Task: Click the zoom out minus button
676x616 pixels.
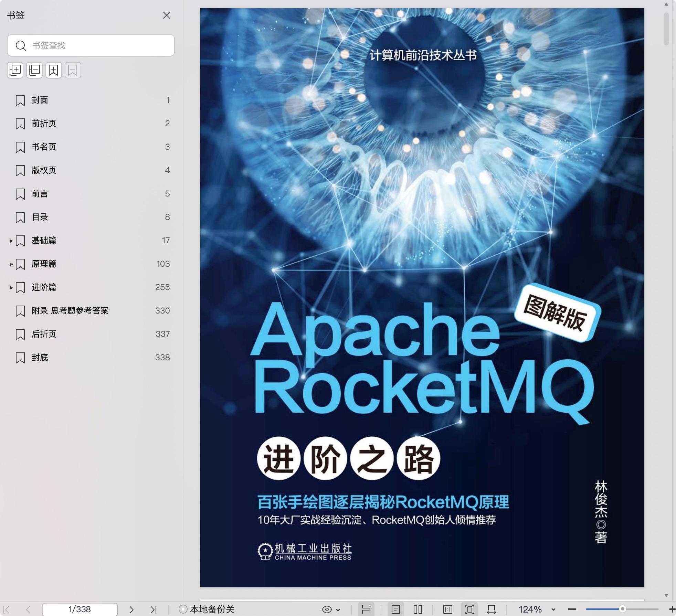Action: click(572, 609)
